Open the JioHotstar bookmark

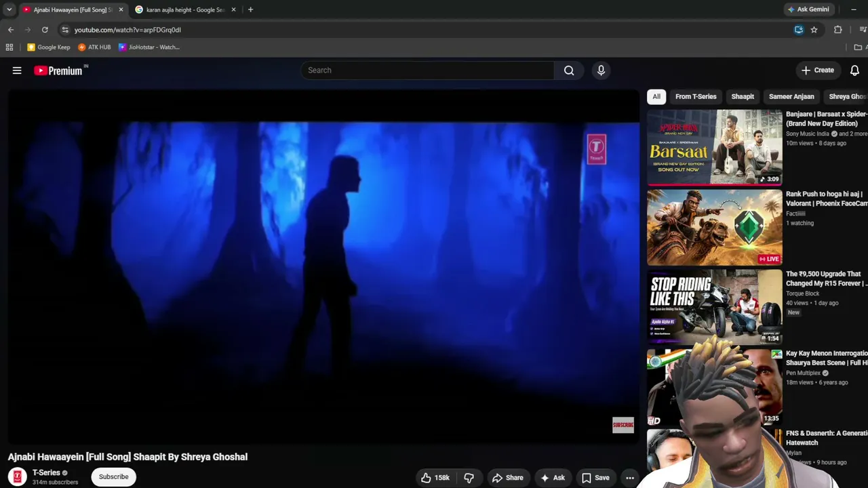pos(149,47)
